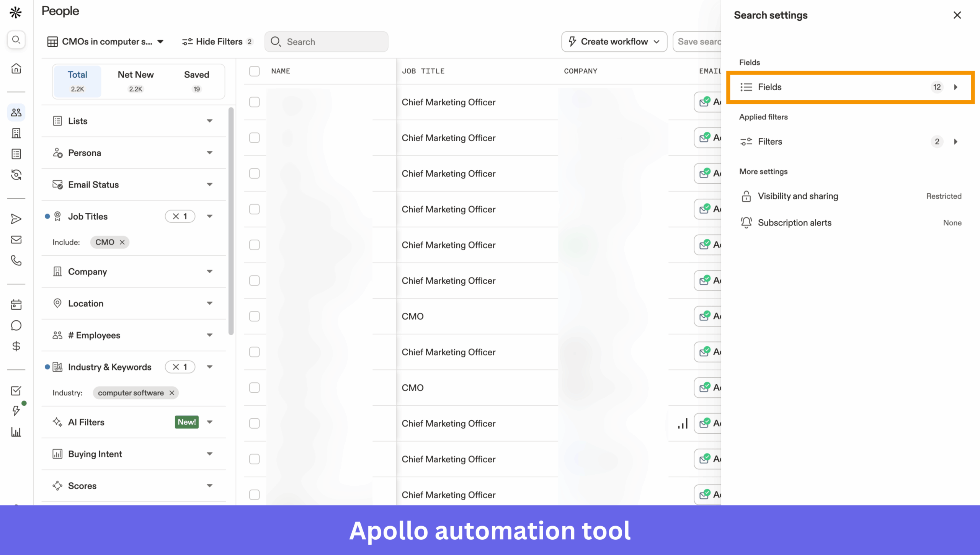
Task: Open the Meetings calendar sidebar icon
Action: [x=16, y=305]
